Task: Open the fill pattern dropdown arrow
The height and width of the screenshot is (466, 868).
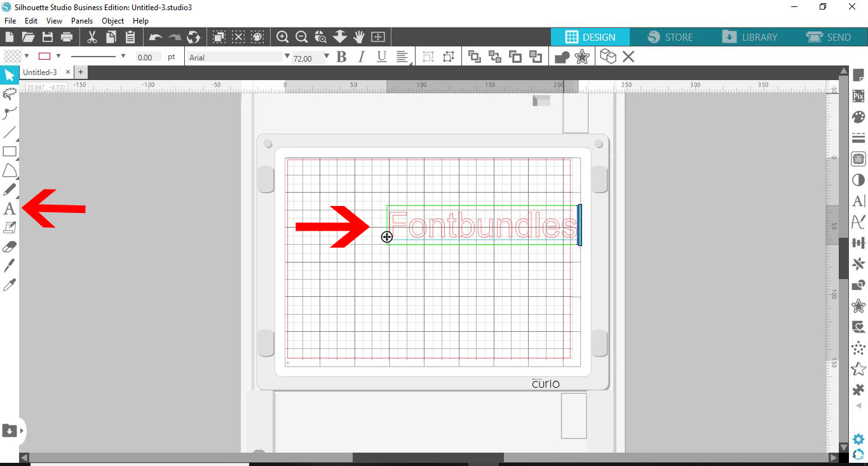Action: pos(27,57)
